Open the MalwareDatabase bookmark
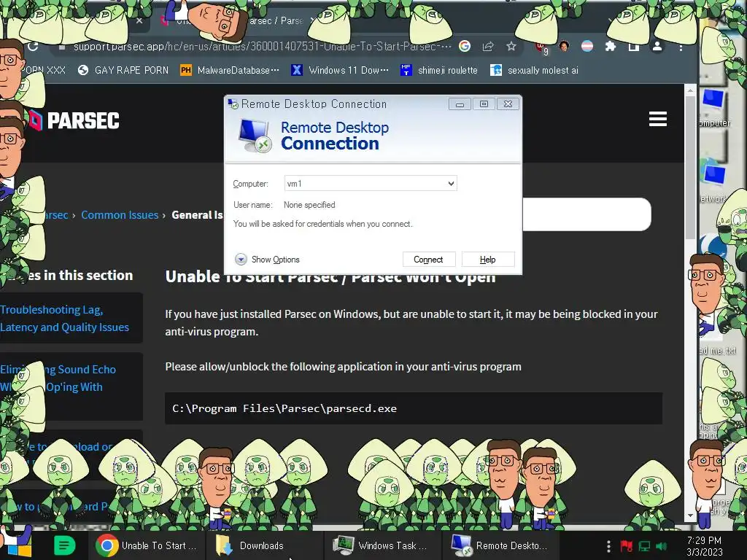Screen dimensions: 747x560 [230, 71]
